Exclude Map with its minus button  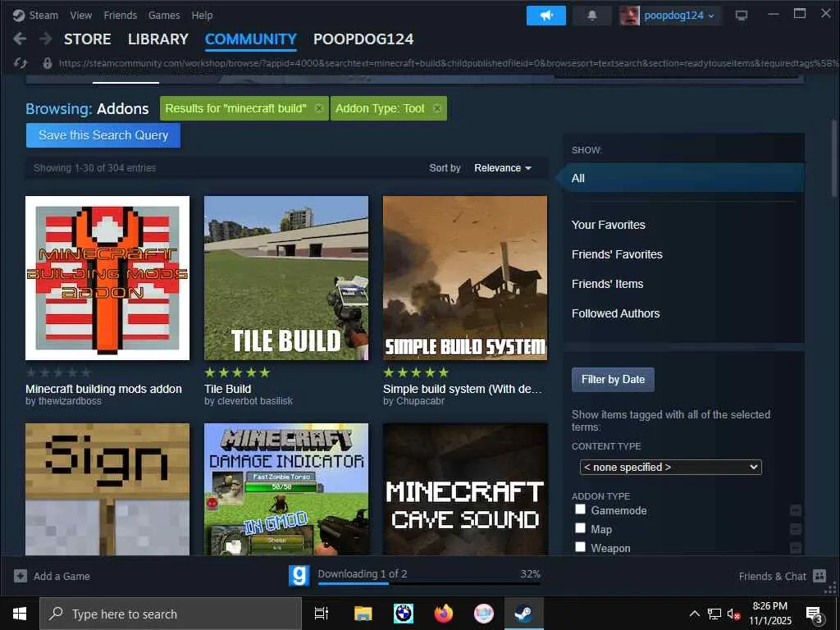coord(796,529)
